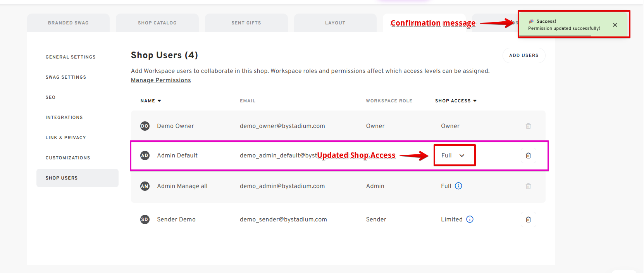Image resolution: width=644 pixels, height=273 pixels.
Task: Click the SD avatar for Sender Demo
Action: click(145, 219)
